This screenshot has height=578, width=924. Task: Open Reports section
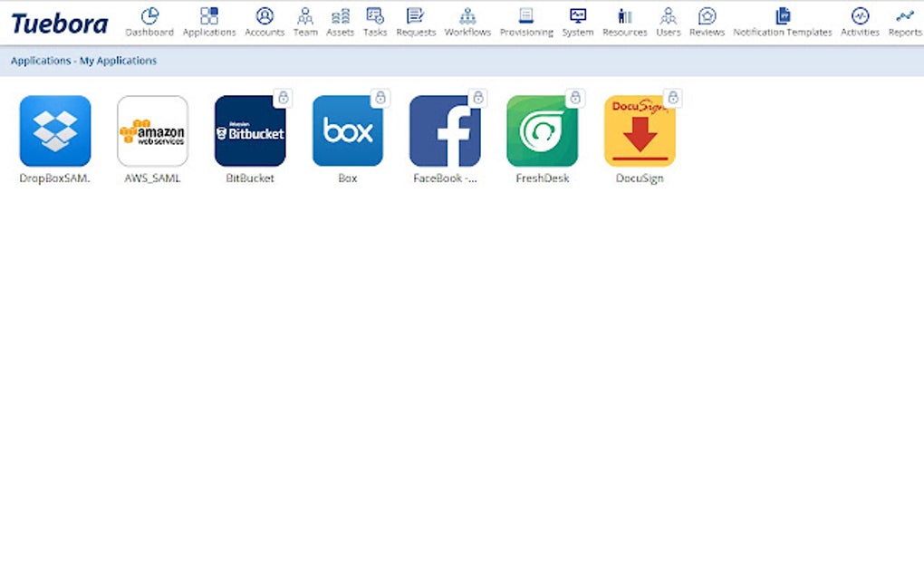(905, 23)
